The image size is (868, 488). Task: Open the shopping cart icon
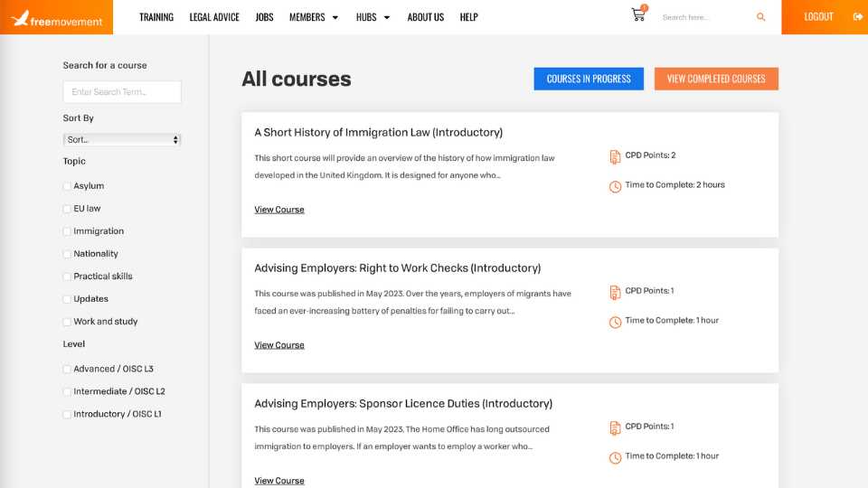638,15
